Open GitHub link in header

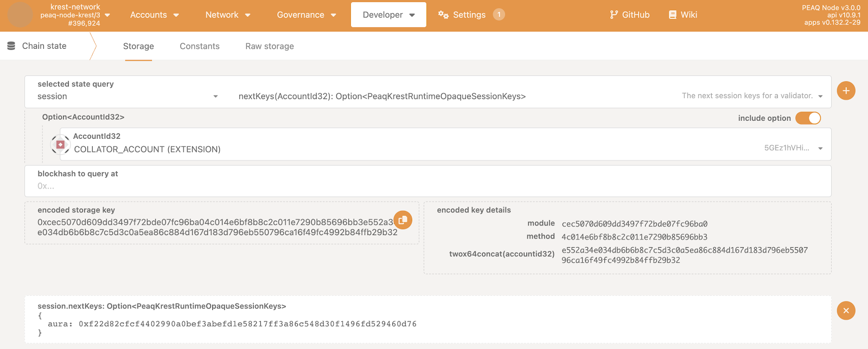[x=629, y=15]
